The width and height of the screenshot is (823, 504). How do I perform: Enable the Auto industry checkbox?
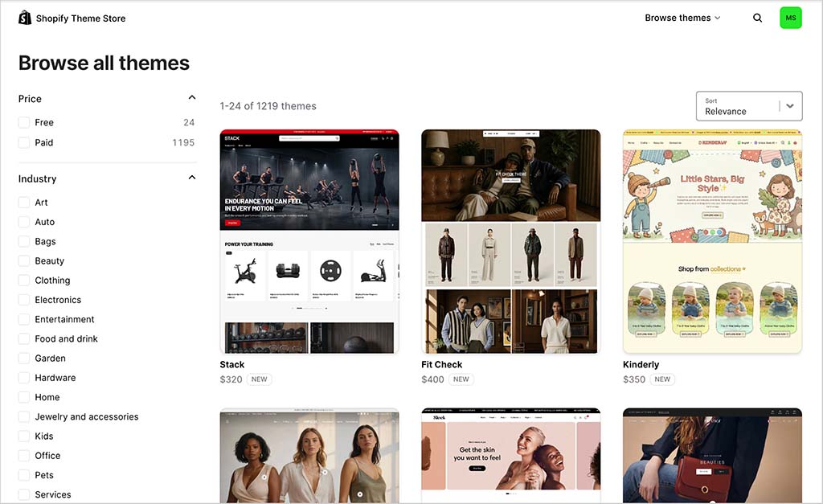[x=24, y=222]
